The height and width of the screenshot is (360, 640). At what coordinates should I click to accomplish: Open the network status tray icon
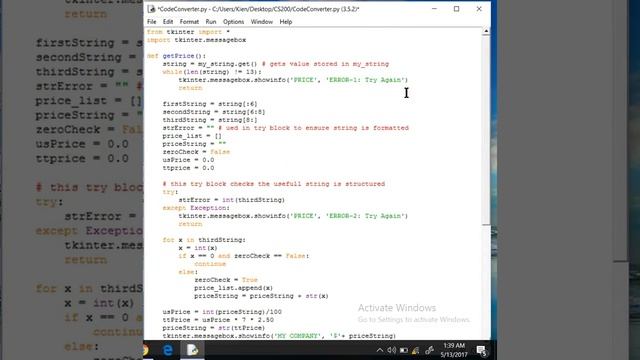(416, 350)
